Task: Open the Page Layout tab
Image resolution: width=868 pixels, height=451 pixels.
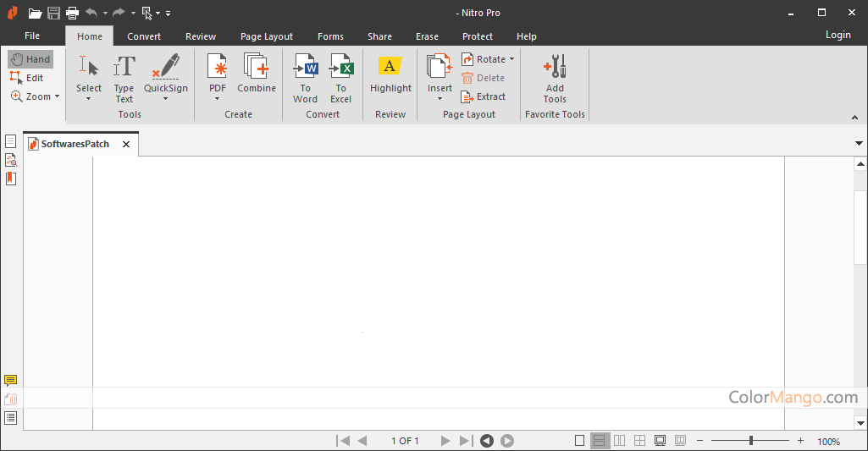Action: [266, 36]
